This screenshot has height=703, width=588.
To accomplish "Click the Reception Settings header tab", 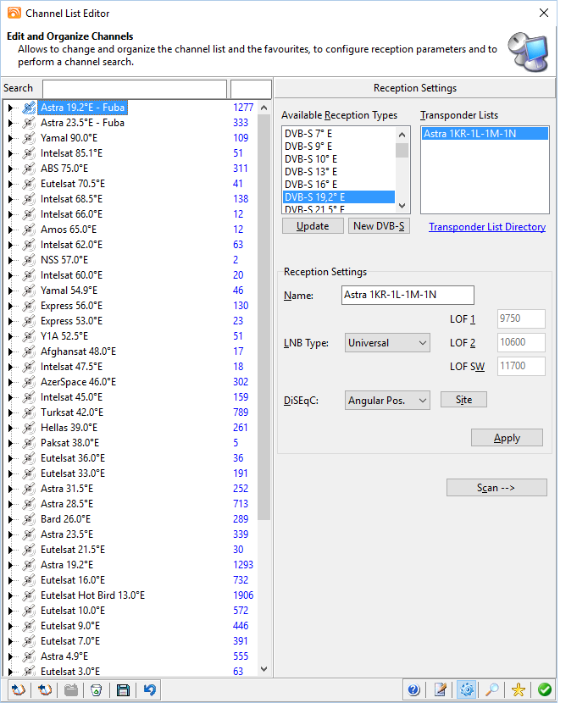I will point(414,88).
